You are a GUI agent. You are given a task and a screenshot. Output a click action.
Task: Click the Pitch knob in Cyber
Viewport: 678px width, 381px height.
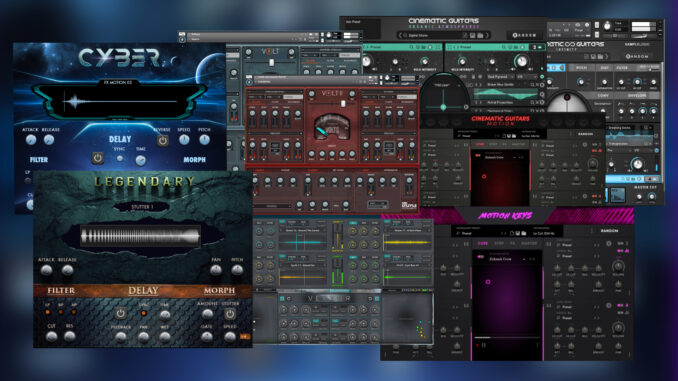(x=205, y=140)
